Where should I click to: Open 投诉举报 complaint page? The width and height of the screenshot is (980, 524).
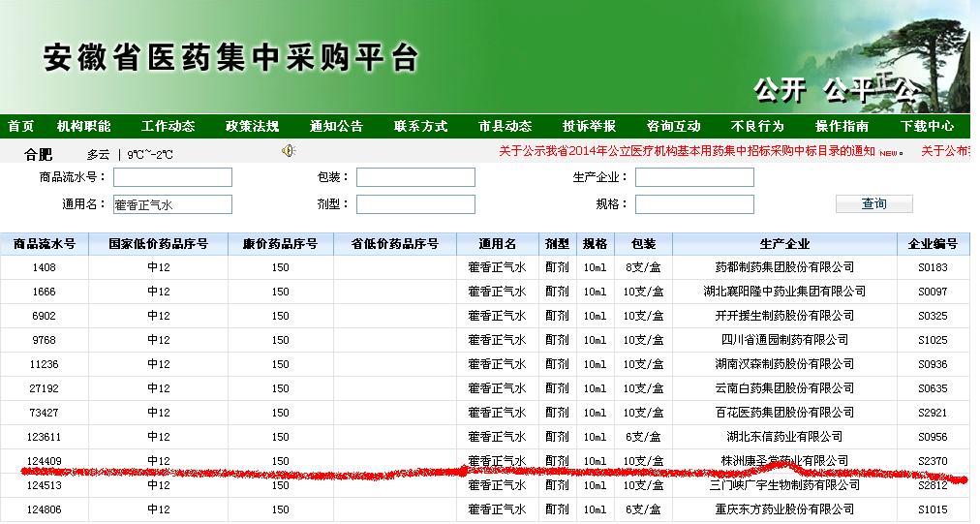point(589,126)
